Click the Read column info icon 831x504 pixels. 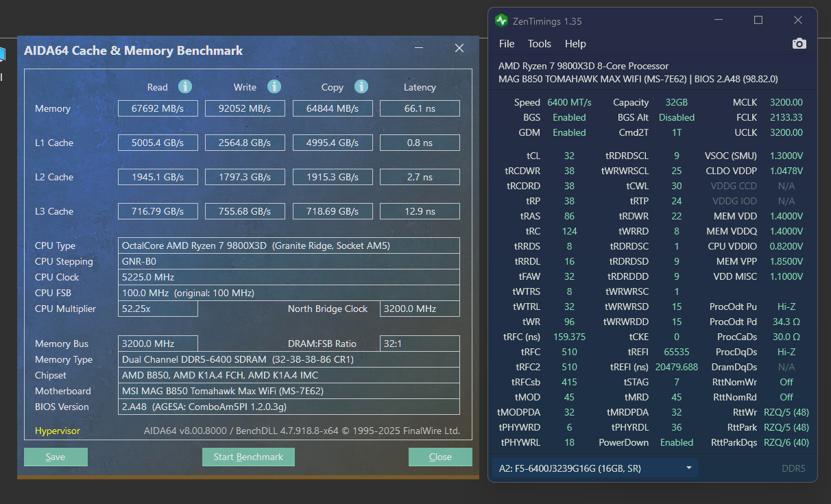click(x=185, y=86)
